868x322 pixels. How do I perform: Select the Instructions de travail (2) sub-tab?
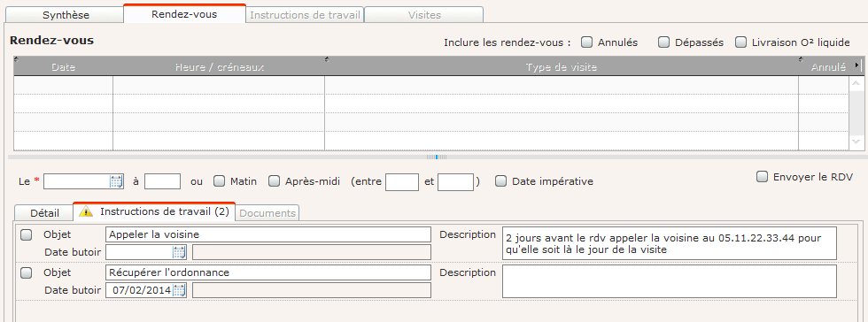154,211
